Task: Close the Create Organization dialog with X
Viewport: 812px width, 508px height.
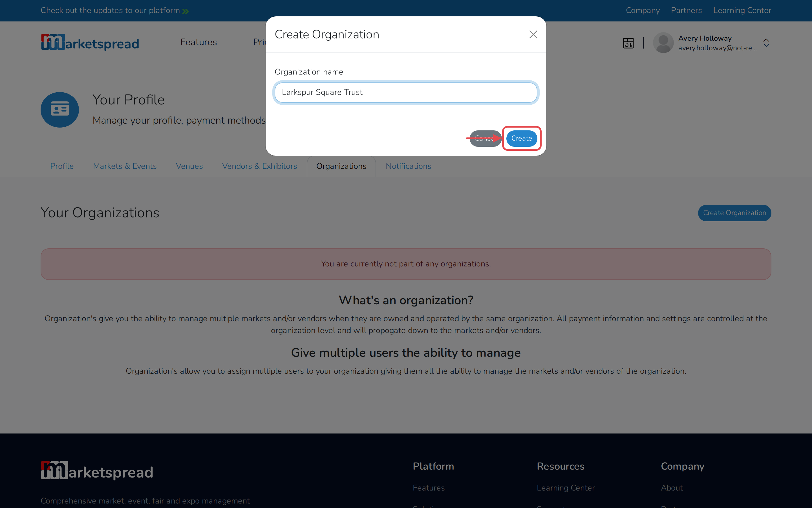Action: coord(533,34)
